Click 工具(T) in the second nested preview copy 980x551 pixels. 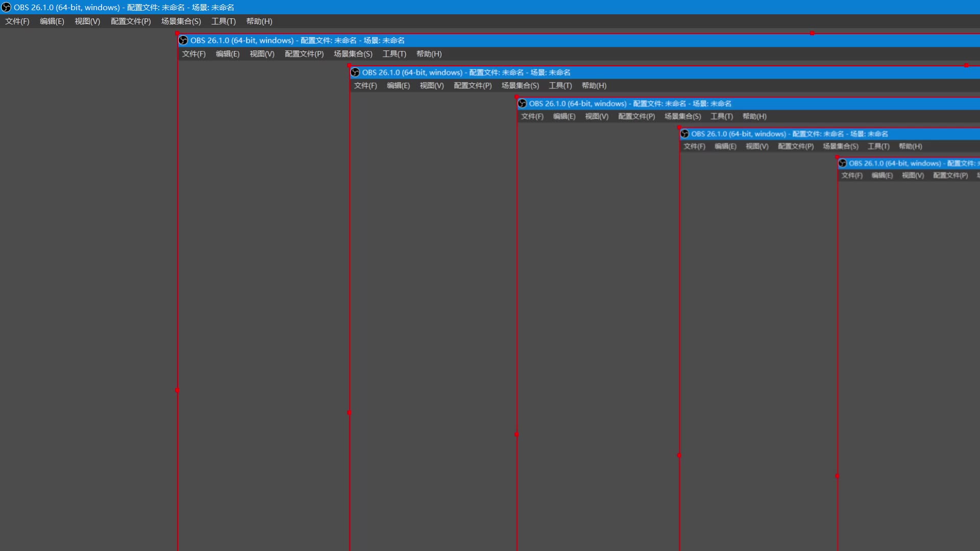[560, 86]
